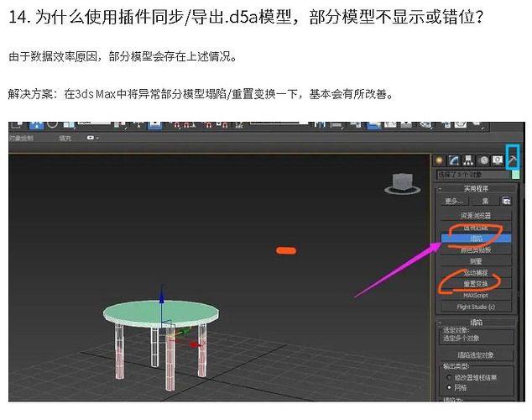Switch to the 填充 ribbon tab

(x=65, y=138)
